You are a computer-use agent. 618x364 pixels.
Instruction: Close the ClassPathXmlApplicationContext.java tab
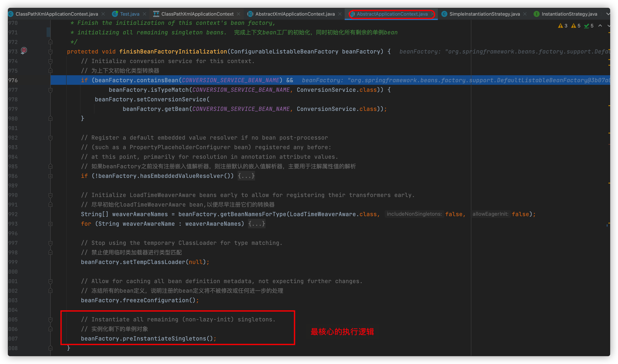point(103,14)
